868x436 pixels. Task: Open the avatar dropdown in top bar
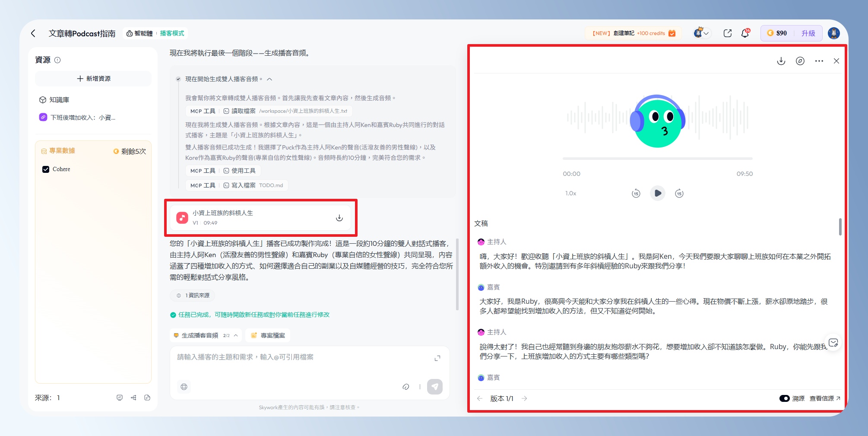point(701,33)
